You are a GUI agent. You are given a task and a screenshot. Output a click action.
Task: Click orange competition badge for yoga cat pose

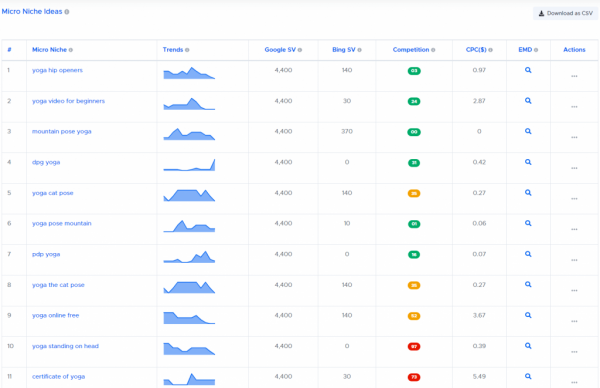click(x=414, y=193)
